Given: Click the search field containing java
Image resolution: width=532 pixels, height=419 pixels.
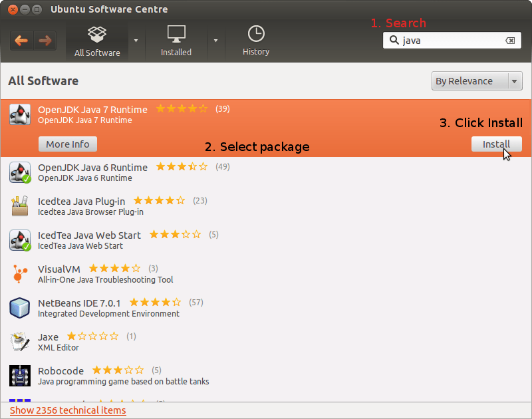Looking at the screenshot, I should [452, 41].
